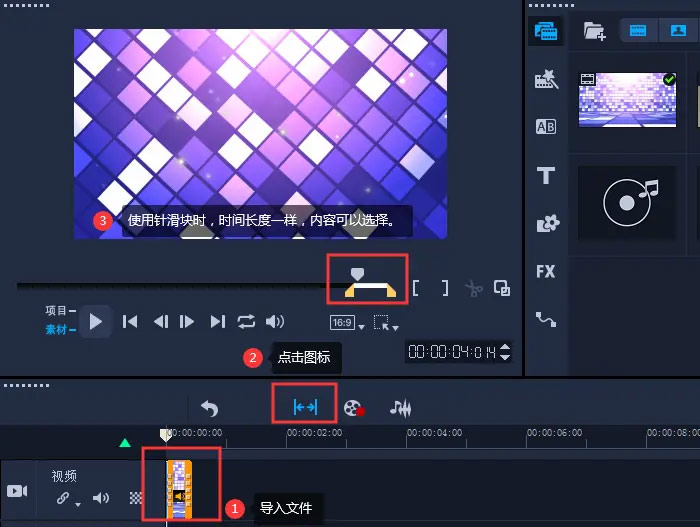Fit project in timeline window
Image resolution: width=700 pixels, height=527 pixels.
tap(305, 407)
